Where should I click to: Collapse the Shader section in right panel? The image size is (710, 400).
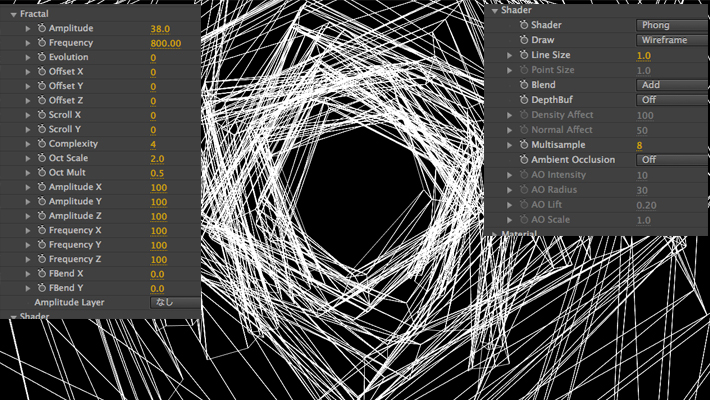pos(494,10)
